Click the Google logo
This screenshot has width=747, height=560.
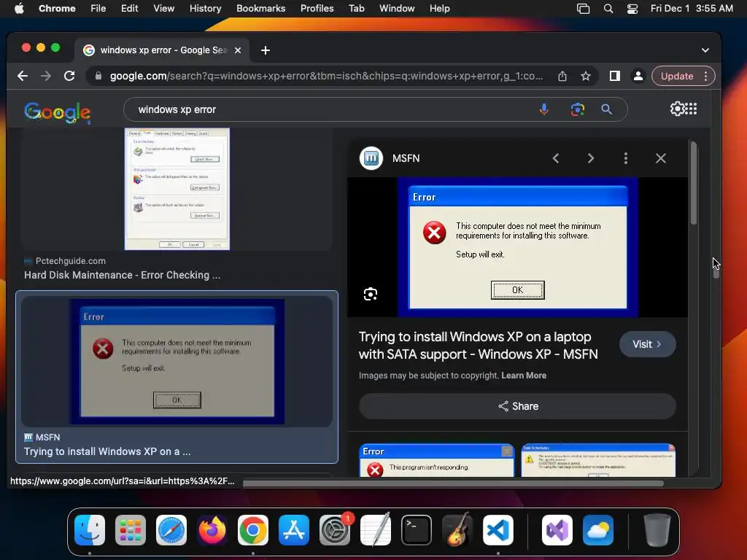57,113
